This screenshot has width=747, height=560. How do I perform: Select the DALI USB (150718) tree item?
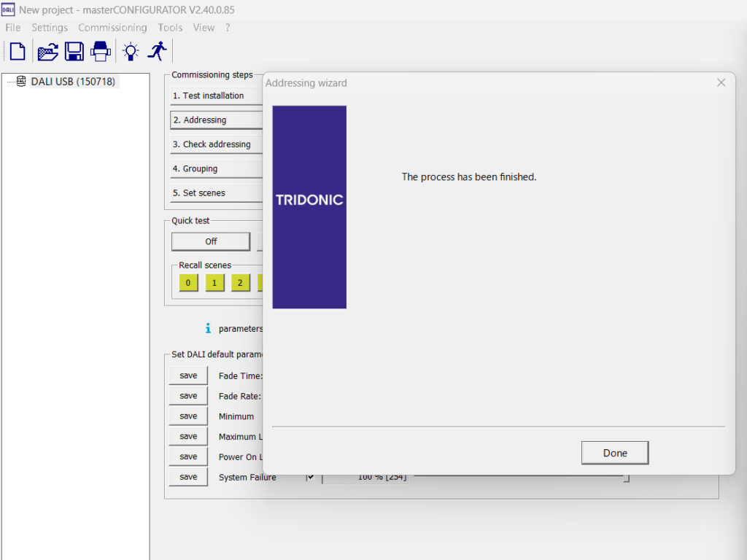(73, 82)
